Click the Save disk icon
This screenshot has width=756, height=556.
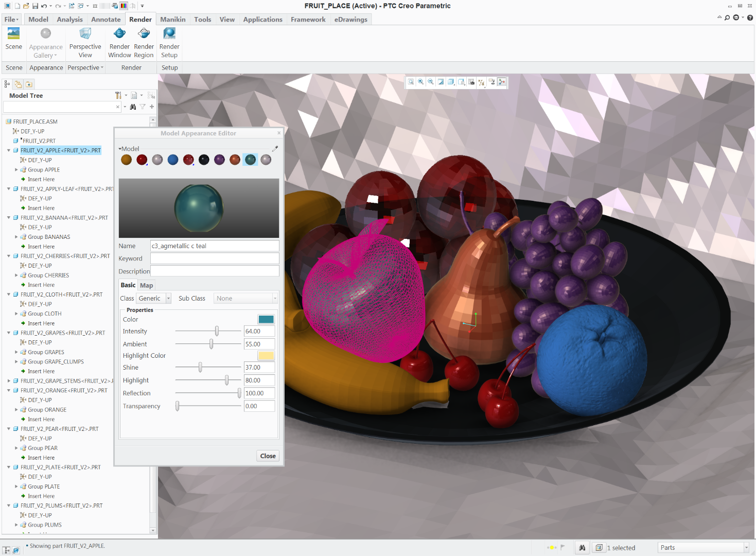click(35, 6)
